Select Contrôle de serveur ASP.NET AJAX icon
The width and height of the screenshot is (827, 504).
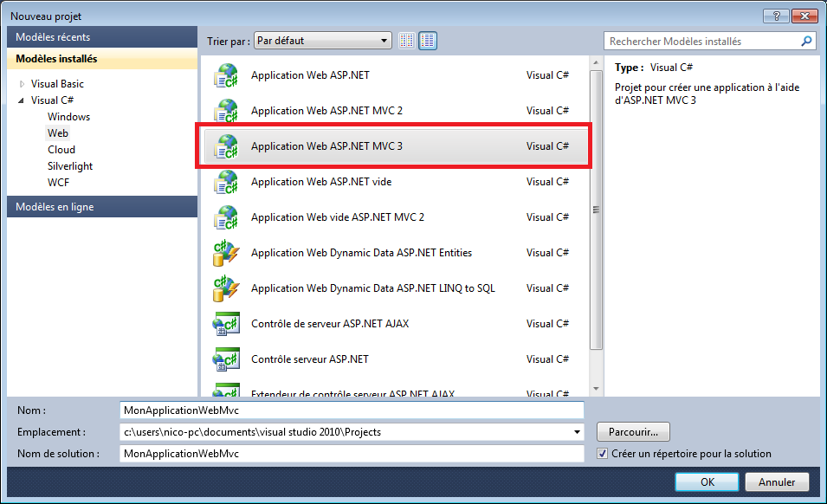(x=225, y=325)
